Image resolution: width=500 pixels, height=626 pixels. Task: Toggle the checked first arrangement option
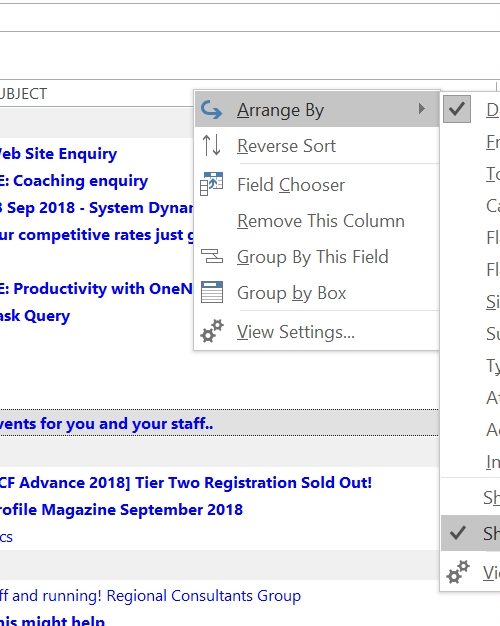tap(457, 109)
